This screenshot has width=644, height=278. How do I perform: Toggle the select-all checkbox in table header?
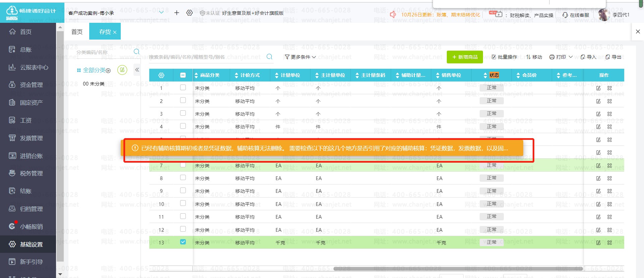[x=183, y=75]
